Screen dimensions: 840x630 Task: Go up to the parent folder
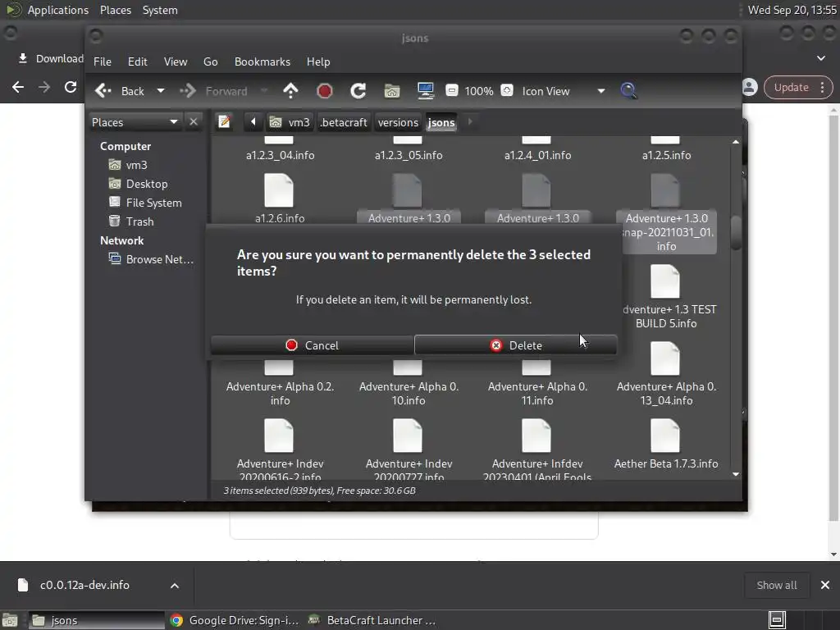[290, 90]
